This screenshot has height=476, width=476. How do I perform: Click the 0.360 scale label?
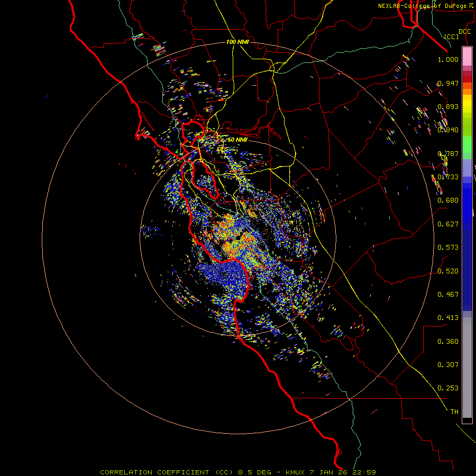coord(448,342)
